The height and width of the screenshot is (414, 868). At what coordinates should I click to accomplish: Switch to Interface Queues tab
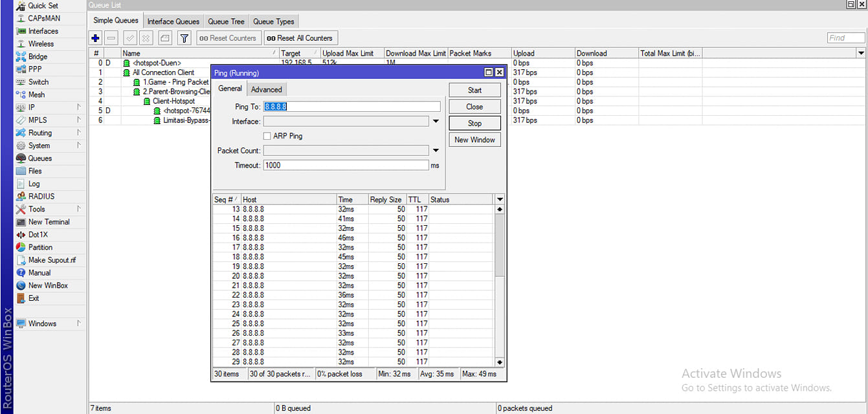174,21
